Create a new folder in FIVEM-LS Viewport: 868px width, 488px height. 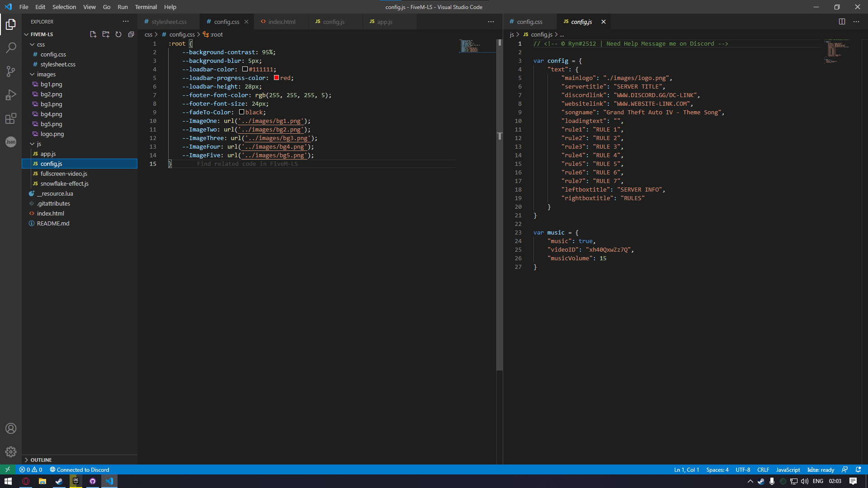(x=106, y=34)
